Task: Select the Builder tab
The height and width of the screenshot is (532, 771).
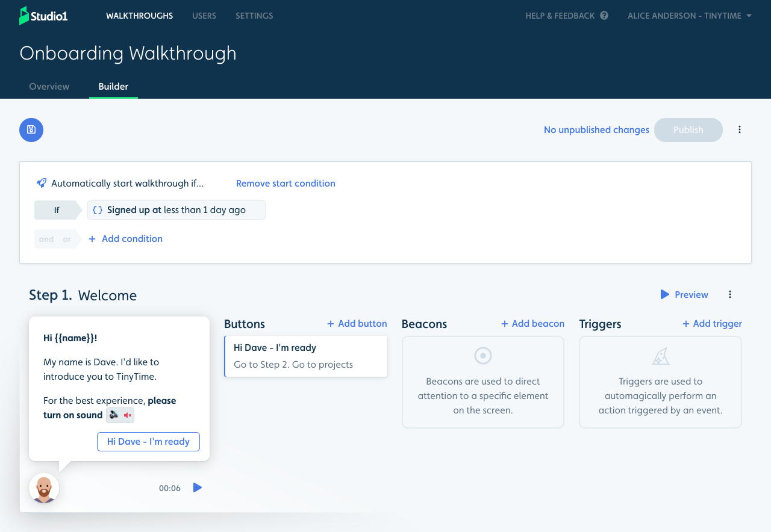Action: 113,86
